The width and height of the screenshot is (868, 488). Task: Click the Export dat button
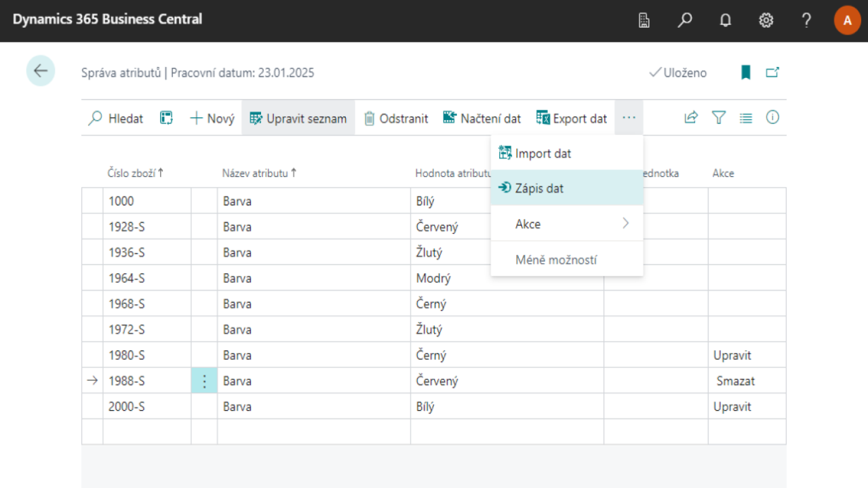click(572, 119)
